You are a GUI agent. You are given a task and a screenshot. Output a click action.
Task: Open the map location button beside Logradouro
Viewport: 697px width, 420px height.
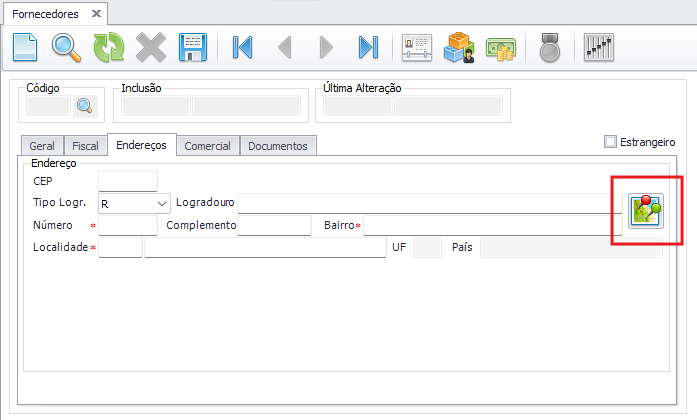coord(646,211)
